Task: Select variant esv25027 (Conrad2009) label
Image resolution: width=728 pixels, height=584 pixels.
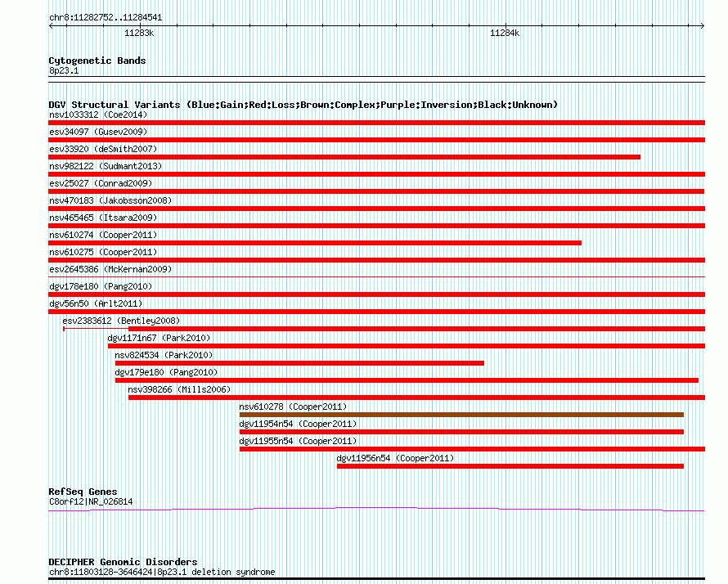Action: (101, 183)
